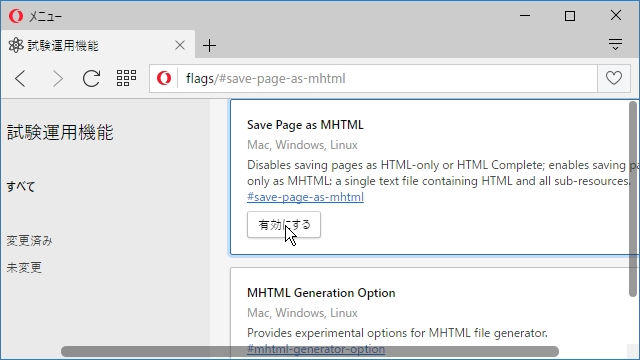This screenshot has height=360, width=640.
Task: Show すべて flags in sidebar
Action: click(x=21, y=187)
